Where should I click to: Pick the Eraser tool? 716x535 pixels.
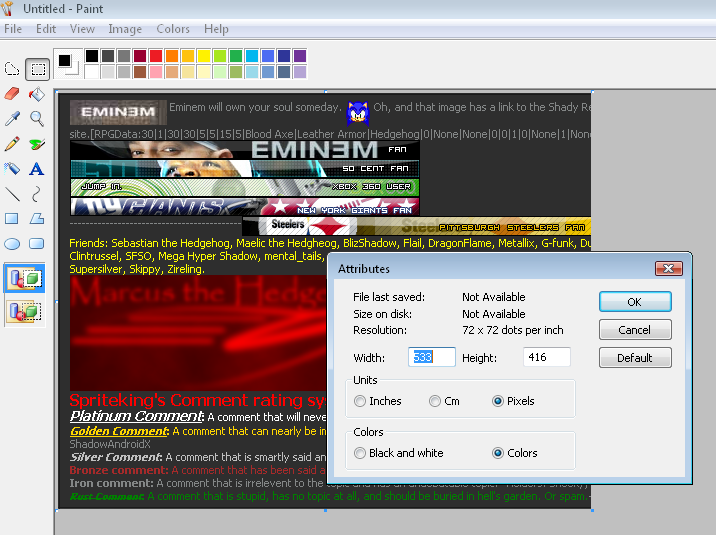(x=12, y=94)
